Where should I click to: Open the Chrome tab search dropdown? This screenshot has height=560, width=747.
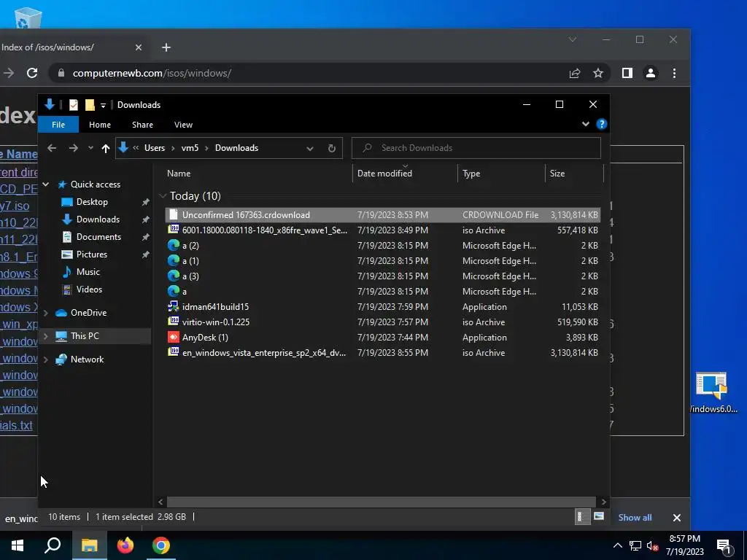click(573, 39)
